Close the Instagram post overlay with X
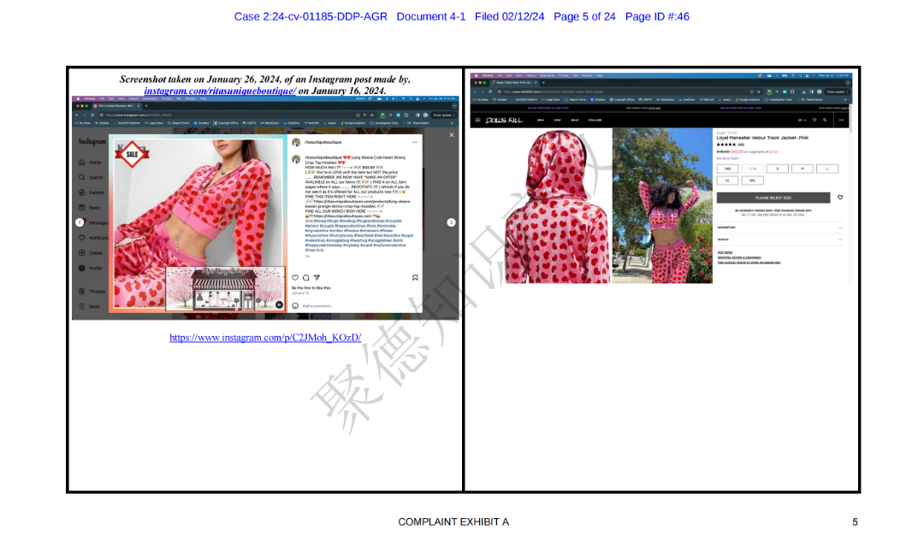The height and width of the screenshot is (560, 924). (452, 135)
